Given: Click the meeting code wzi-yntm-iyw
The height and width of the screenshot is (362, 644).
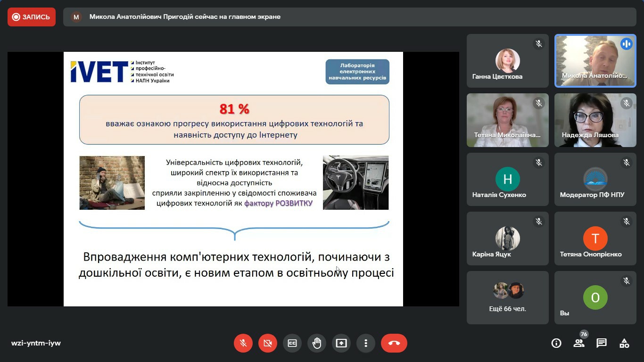Looking at the screenshot, I should pyautogui.click(x=36, y=343).
